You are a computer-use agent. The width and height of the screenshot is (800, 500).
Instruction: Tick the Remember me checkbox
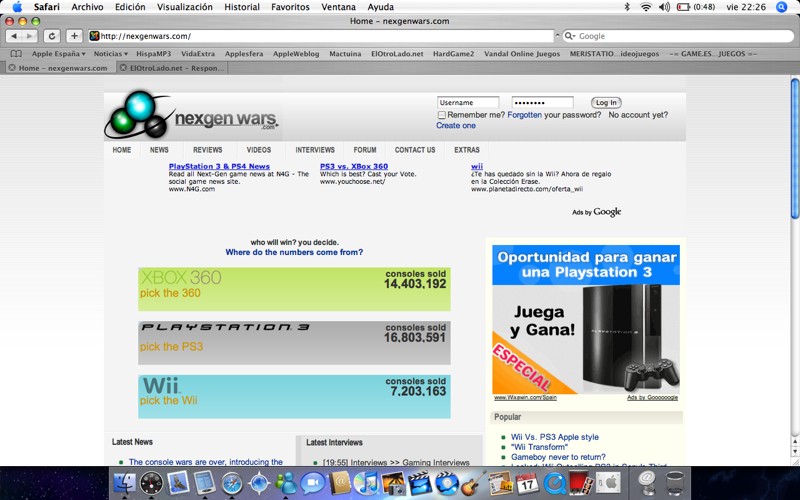click(442, 115)
